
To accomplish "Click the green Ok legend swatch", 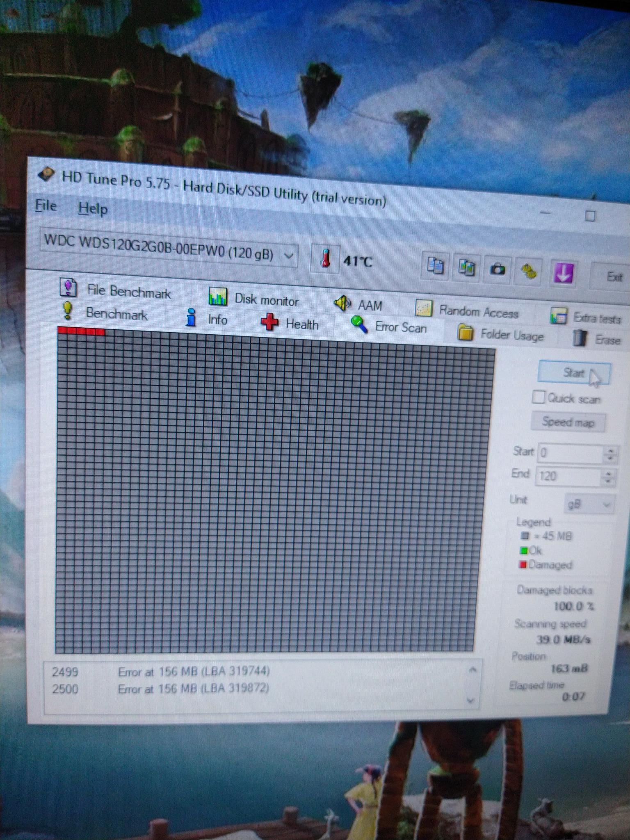I will (523, 550).
